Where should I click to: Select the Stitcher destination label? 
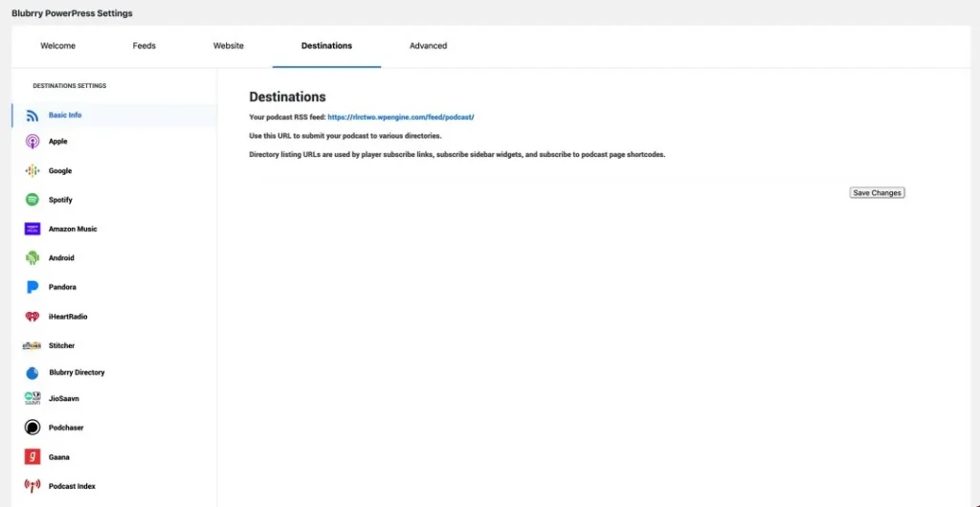click(62, 345)
